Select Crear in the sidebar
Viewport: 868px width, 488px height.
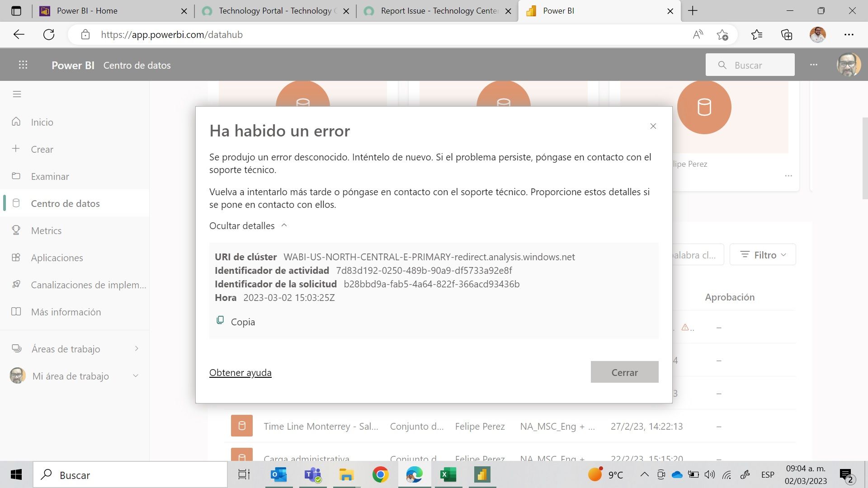click(x=75, y=149)
